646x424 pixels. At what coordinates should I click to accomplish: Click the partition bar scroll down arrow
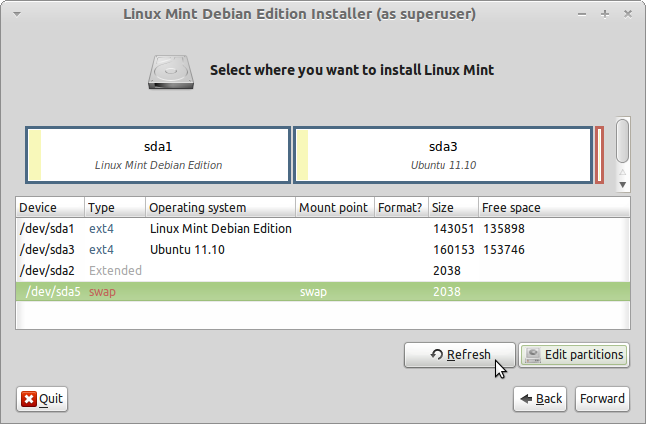pos(623,185)
